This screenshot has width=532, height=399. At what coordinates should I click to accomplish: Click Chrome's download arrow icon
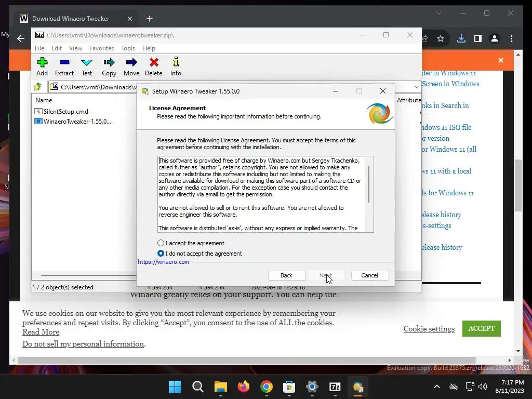point(461,38)
